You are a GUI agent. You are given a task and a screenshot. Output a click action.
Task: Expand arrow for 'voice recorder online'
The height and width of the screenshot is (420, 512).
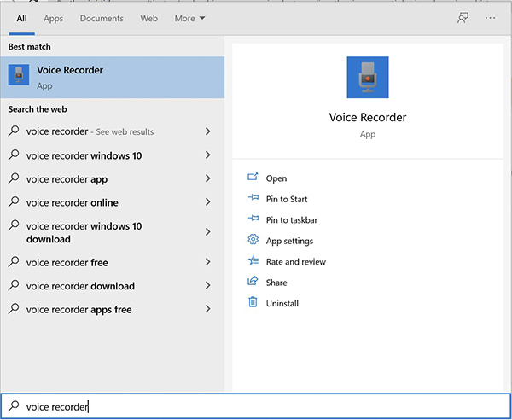(x=207, y=201)
